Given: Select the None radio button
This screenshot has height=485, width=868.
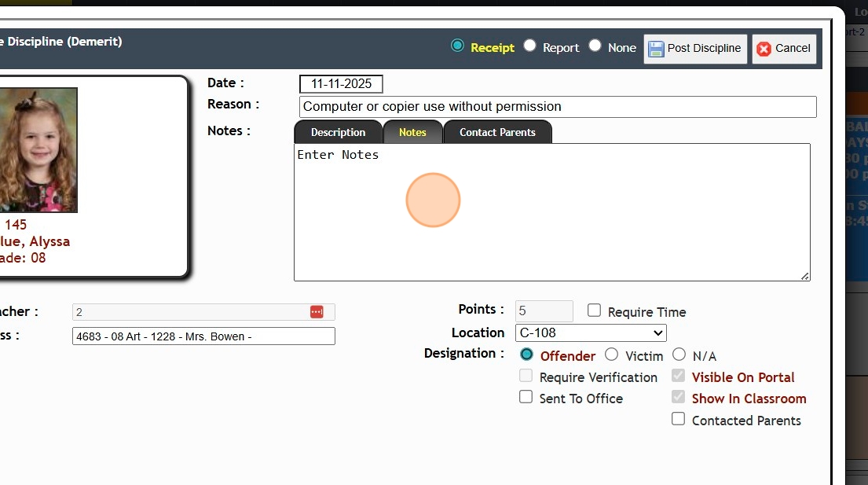Looking at the screenshot, I should [595, 46].
